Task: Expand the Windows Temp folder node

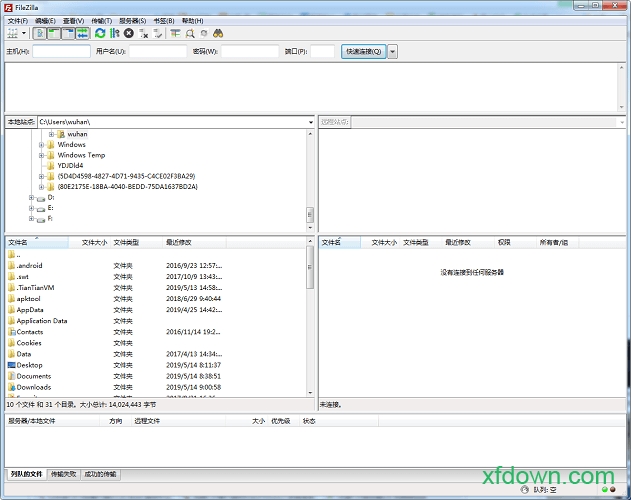Action: (41, 155)
